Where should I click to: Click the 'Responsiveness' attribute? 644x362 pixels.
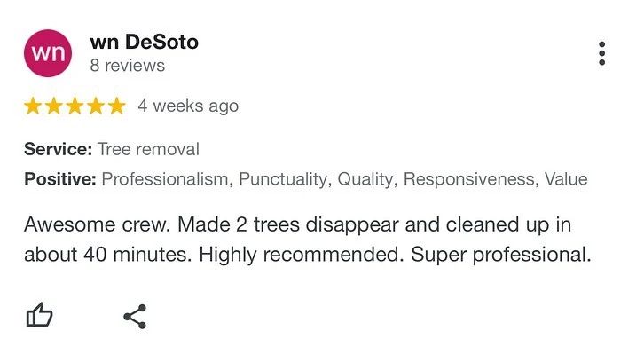(x=469, y=179)
